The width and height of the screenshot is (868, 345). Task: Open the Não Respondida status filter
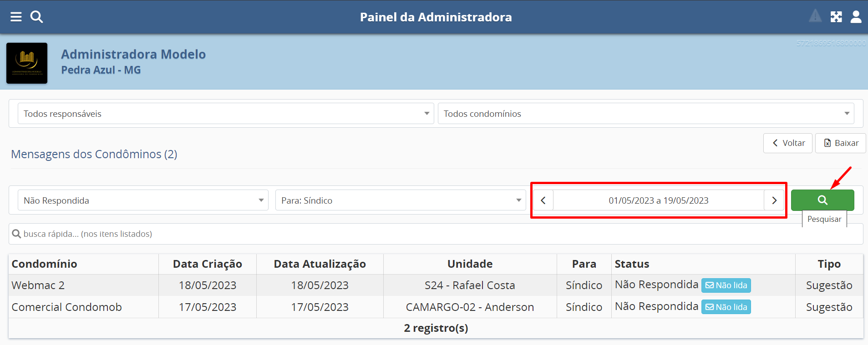click(143, 200)
